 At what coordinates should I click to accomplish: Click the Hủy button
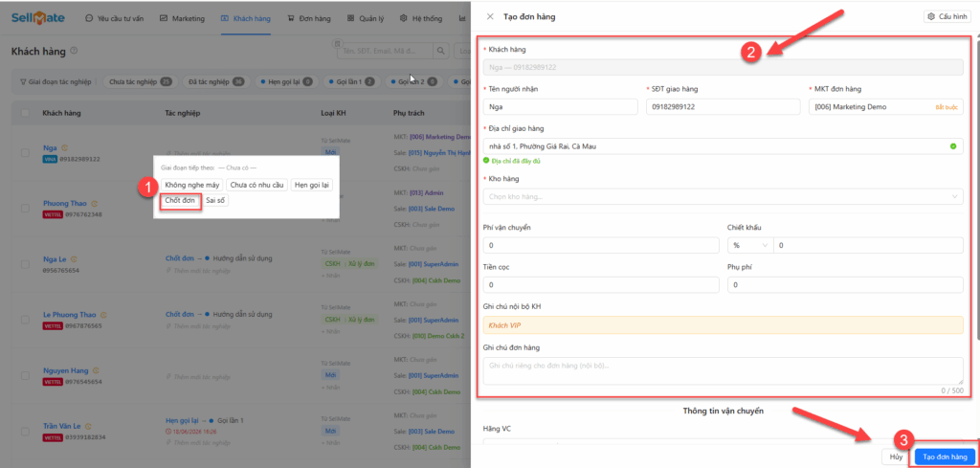click(896, 457)
